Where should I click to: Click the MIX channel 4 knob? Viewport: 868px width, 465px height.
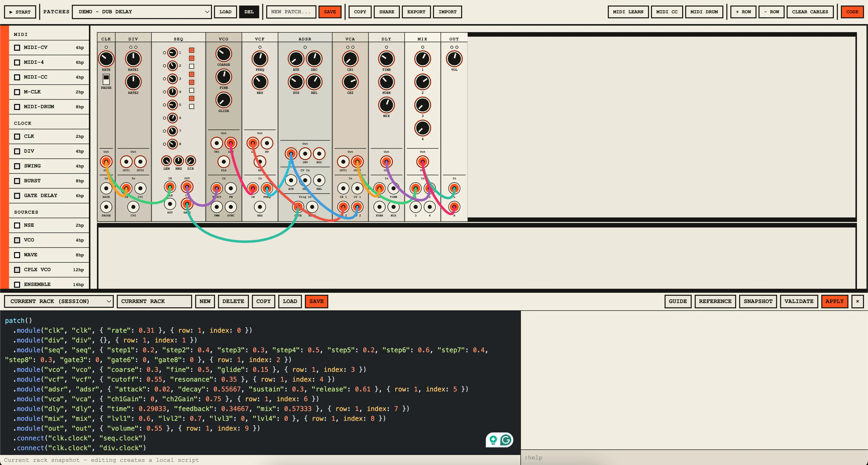[x=422, y=128]
